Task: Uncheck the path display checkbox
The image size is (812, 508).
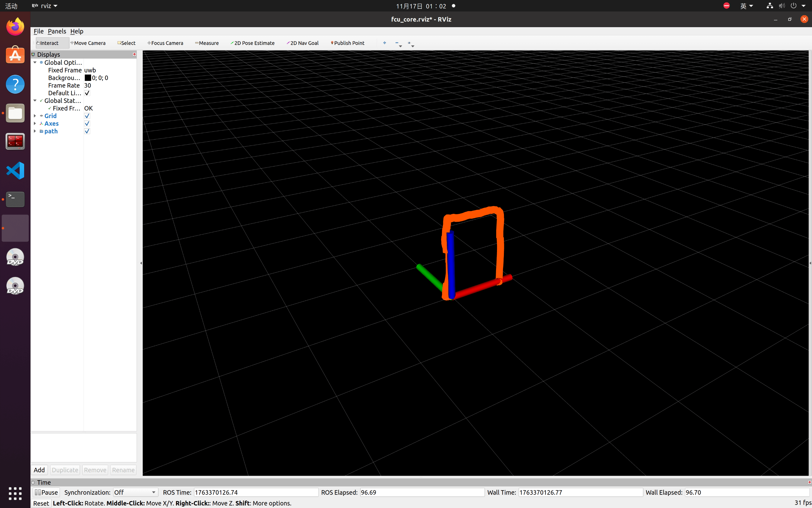Action: pyautogui.click(x=87, y=131)
